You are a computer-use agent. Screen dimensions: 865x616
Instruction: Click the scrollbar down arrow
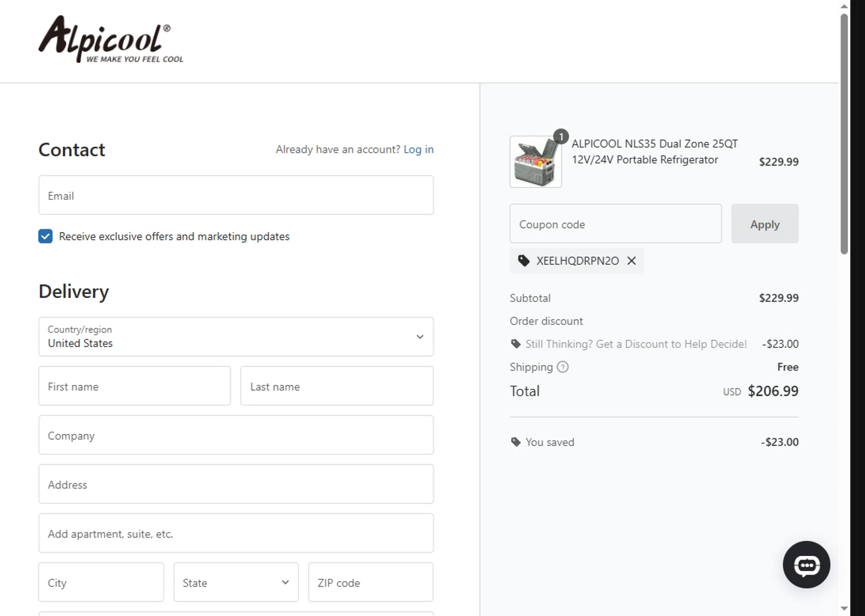click(x=844, y=609)
